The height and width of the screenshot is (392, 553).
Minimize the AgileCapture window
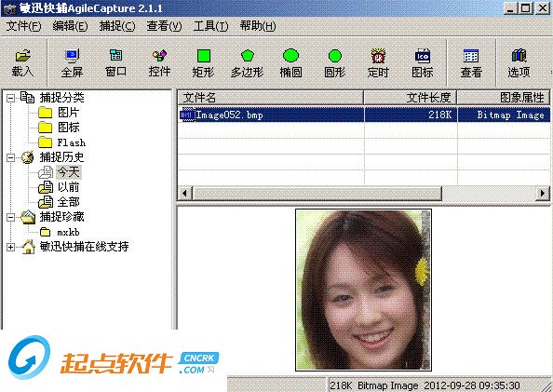pos(510,8)
